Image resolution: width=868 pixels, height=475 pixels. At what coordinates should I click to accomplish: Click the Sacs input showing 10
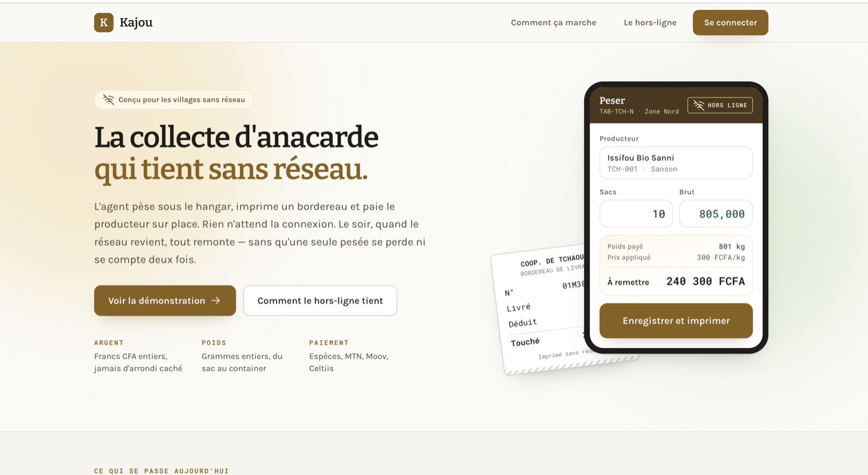pyautogui.click(x=636, y=214)
